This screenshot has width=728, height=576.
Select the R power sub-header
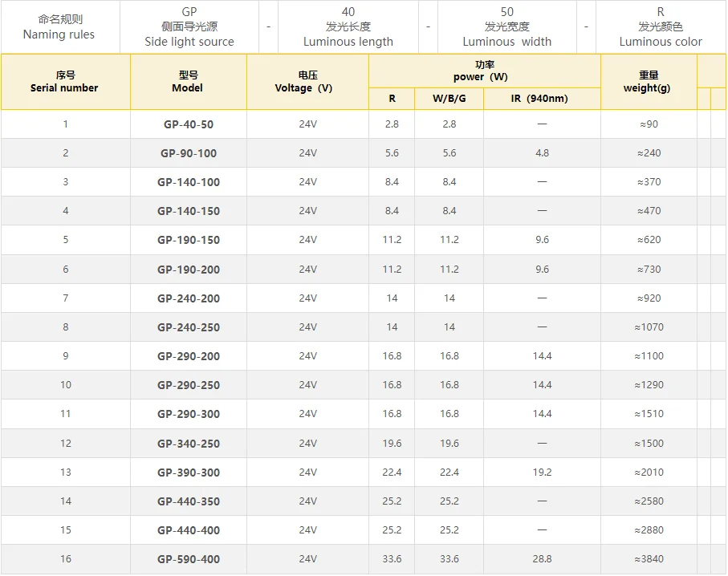[392, 99]
